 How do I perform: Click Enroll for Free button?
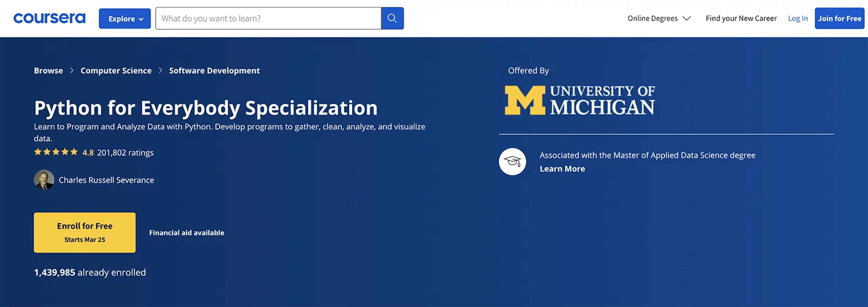click(x=85, y=233)
